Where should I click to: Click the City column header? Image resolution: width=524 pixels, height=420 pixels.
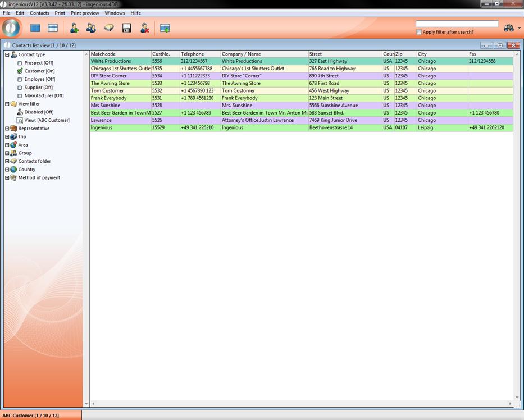(441, 54)
